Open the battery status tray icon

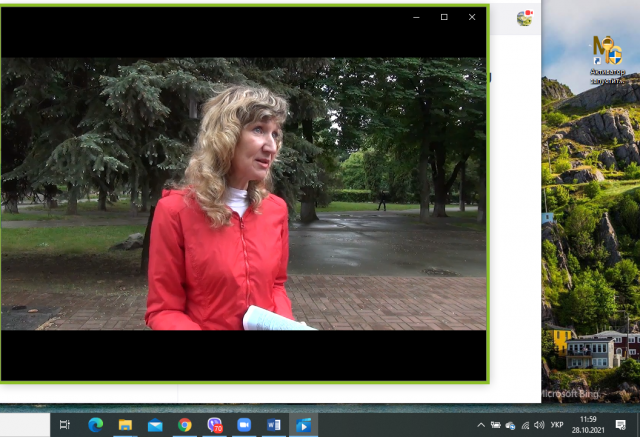point(496,425)
